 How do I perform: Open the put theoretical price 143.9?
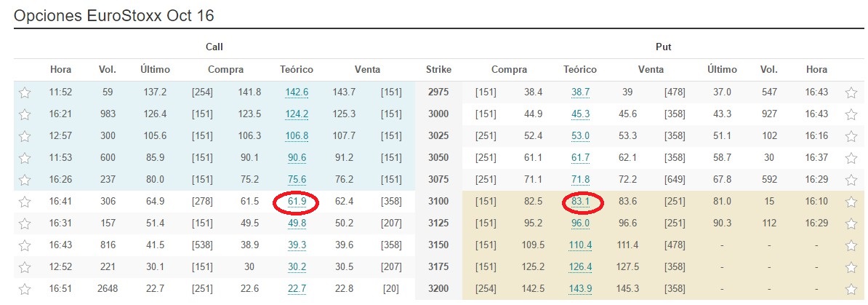pos(580,289)
